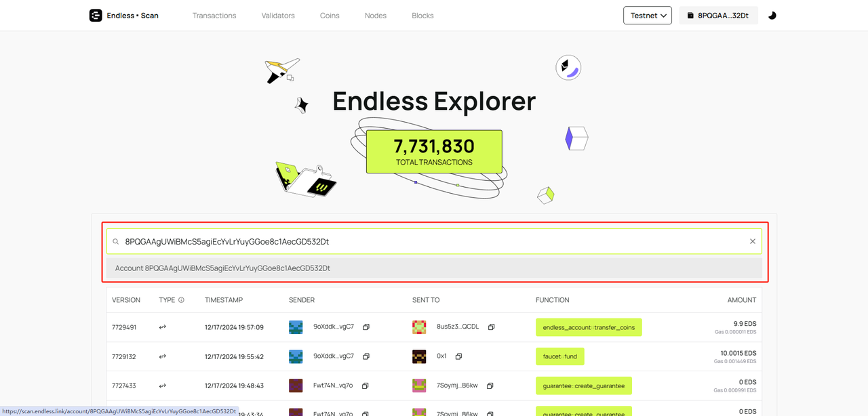The image size is (868, 416).
Task: Go to the Transactions nav tab
Action: (214, 15)
